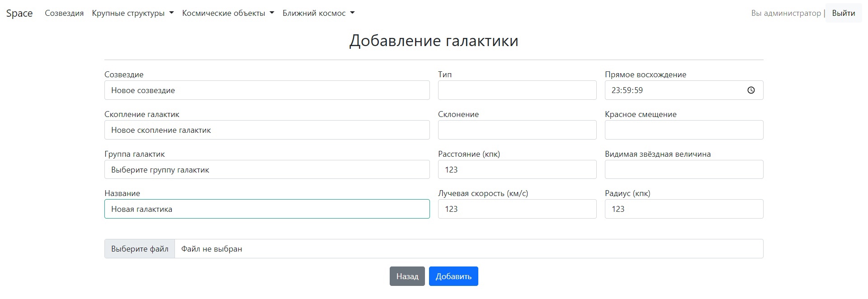Click the Выберите файл button
The height and width of the screenshot is (299, 868).
tap(140, 249)
